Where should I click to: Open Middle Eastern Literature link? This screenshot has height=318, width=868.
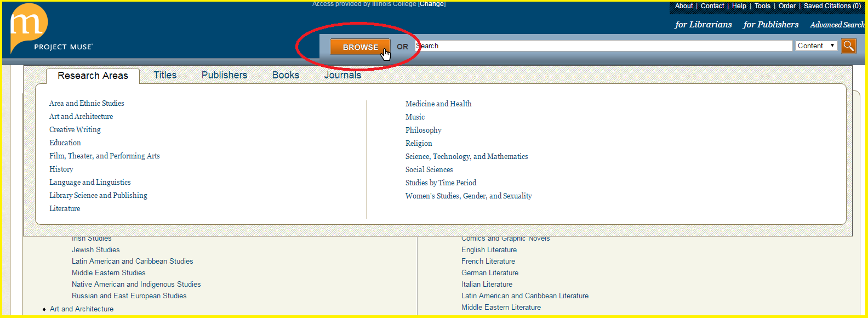pos(501,307)
